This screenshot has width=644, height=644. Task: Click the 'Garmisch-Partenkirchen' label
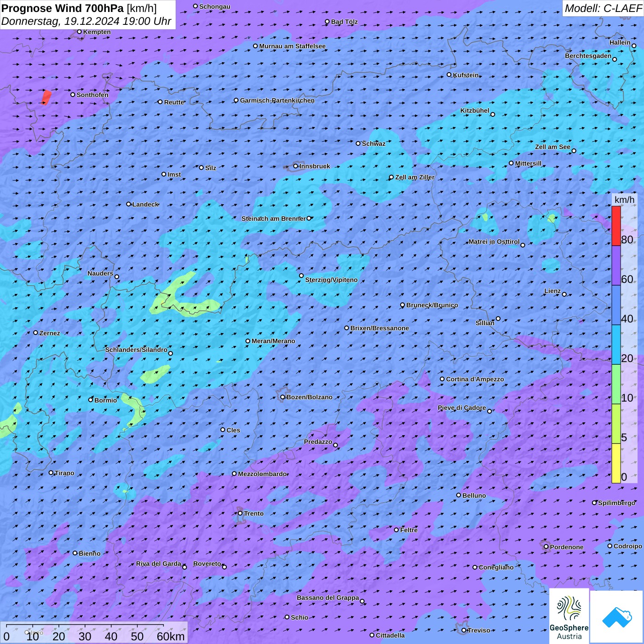click(x=277, y=100)
